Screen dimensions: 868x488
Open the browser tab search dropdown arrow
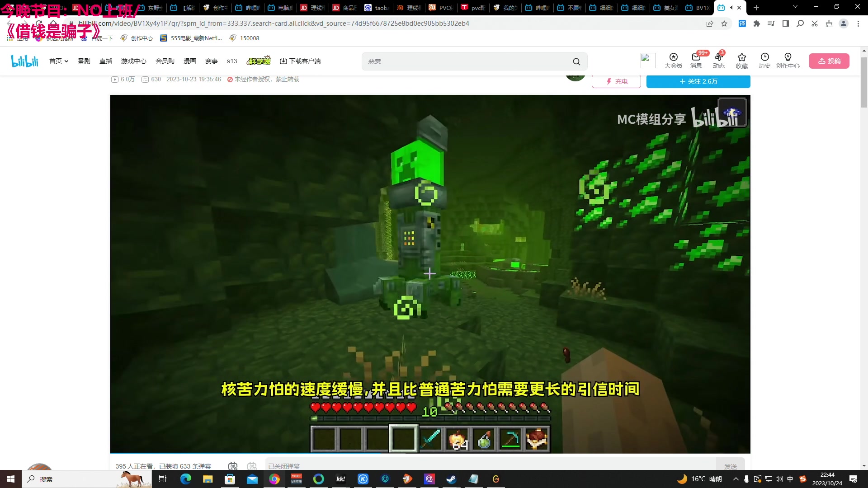[x=795, y=7]
